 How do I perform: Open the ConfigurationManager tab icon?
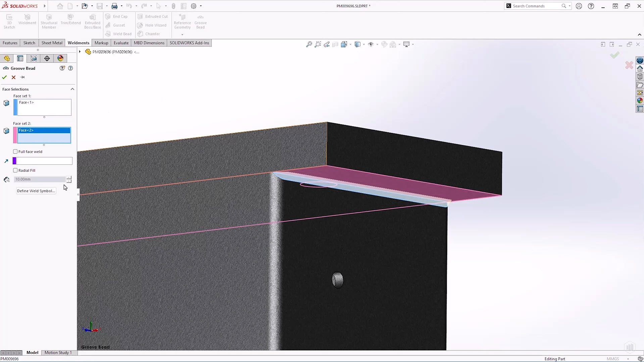[x=34, y=58]
